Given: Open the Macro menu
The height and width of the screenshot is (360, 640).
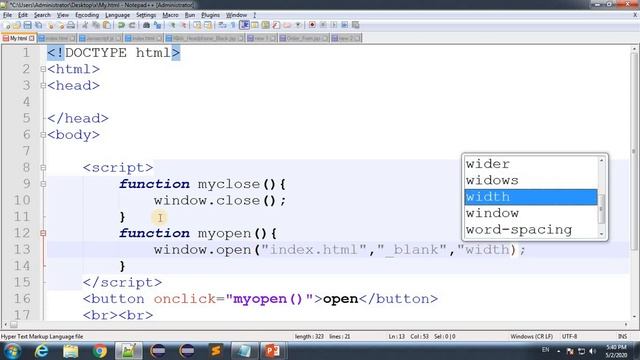Looking at the screenshot, I should tap(170, 15).
